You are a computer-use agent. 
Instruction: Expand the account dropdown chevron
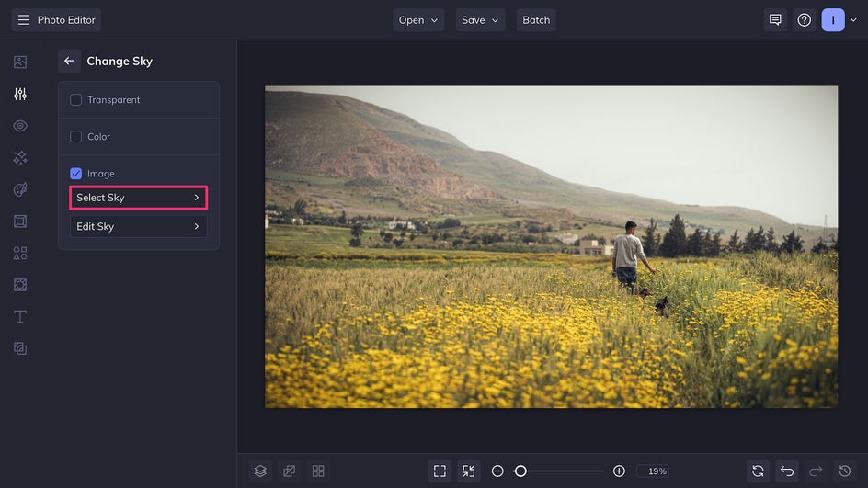pos(853,20)
